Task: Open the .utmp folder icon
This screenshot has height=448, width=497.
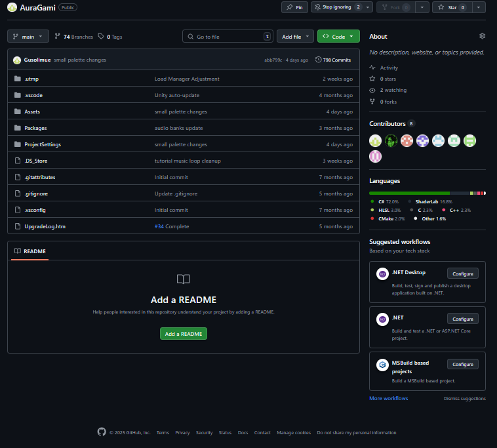Action: pyautogui.click(x=18, y=79)
